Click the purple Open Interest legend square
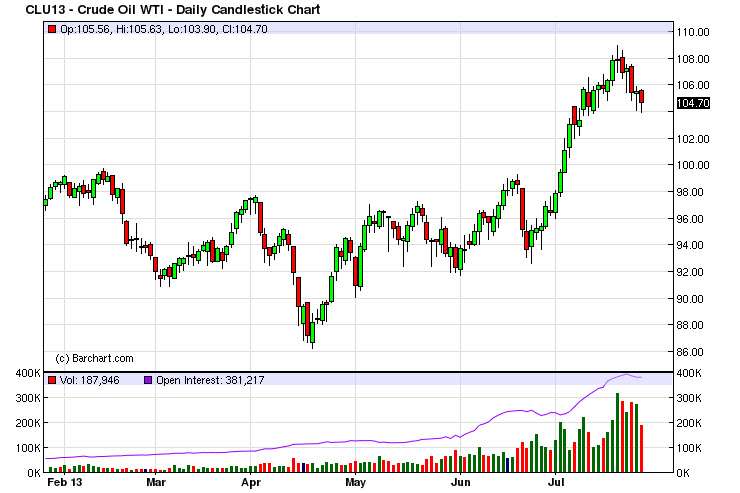The width and height of the screenshot is (740, 493). pos(148,380)
